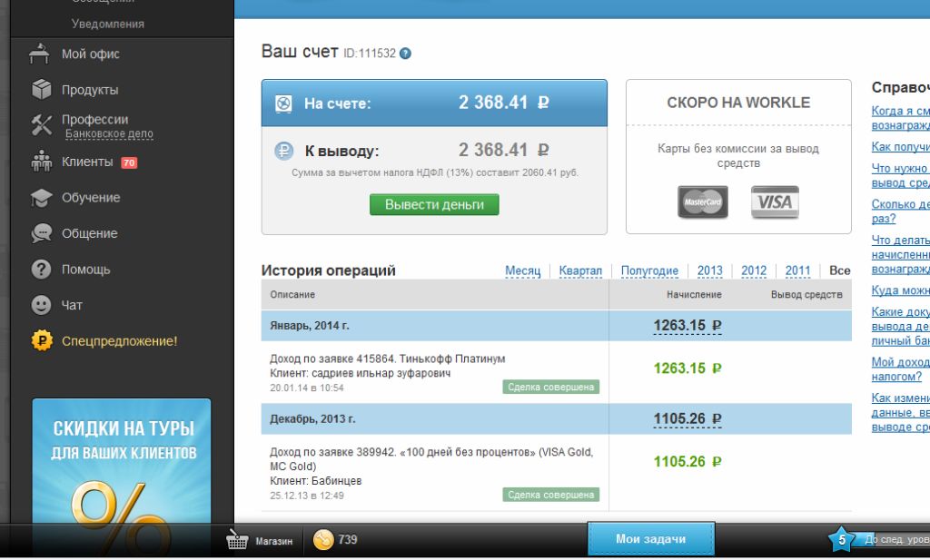Viewport: 930px width, 560px height.
Task: Click the Помощь question mark icon
Action: [41, 269]
